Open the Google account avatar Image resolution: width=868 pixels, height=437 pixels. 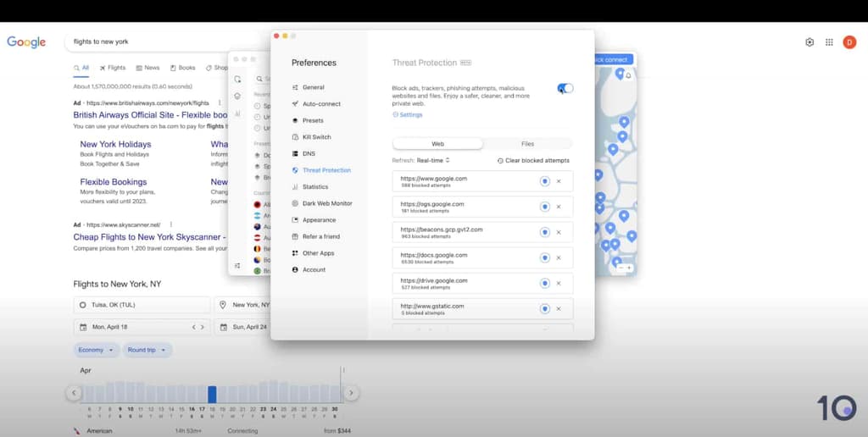tap(849, 42)
